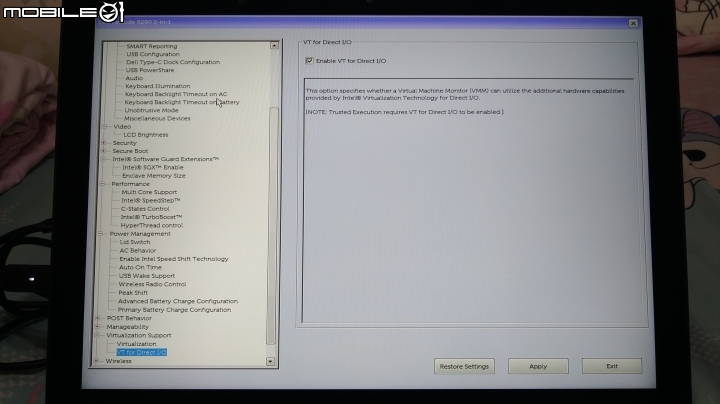Expand the POST Behavior node
The height and width of the screenshot is (404, 720).
97,318
